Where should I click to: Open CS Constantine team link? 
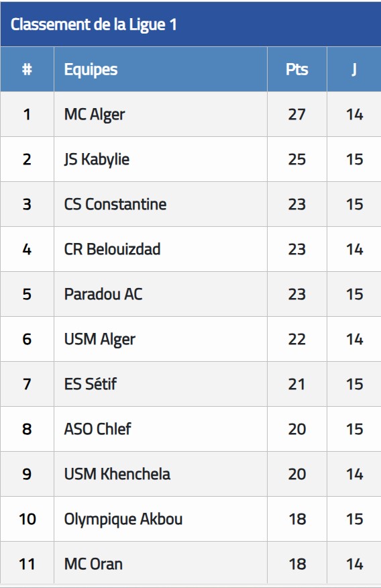point(115,204)
